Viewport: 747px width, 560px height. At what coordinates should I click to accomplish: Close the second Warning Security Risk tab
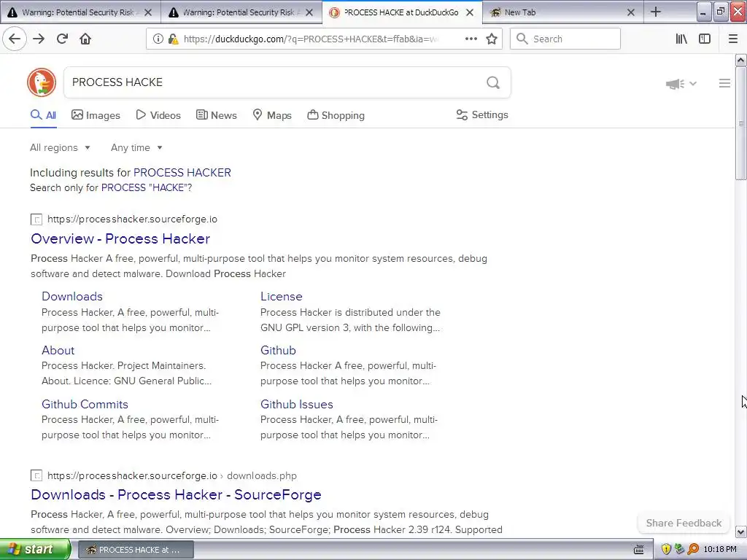[x=309, y=12]
